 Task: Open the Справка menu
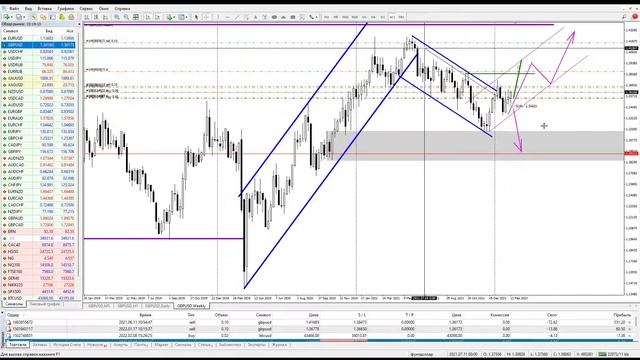coord(122,9)
